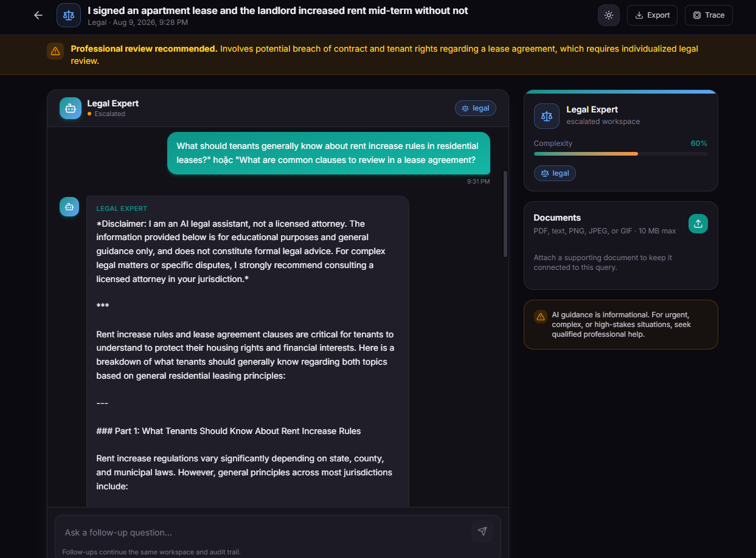
Task: Click the Escalated status label
Action: click(x=109, y=114)
